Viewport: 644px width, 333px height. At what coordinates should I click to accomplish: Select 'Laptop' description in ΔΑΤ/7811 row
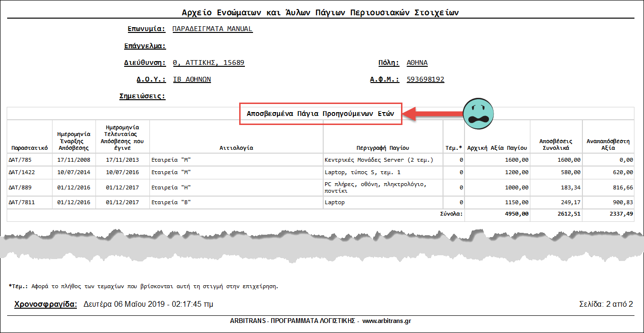[x=335, y=202]
